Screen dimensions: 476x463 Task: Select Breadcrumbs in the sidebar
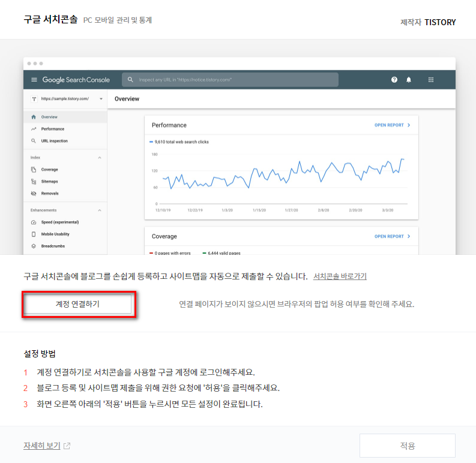pos(53,246)
